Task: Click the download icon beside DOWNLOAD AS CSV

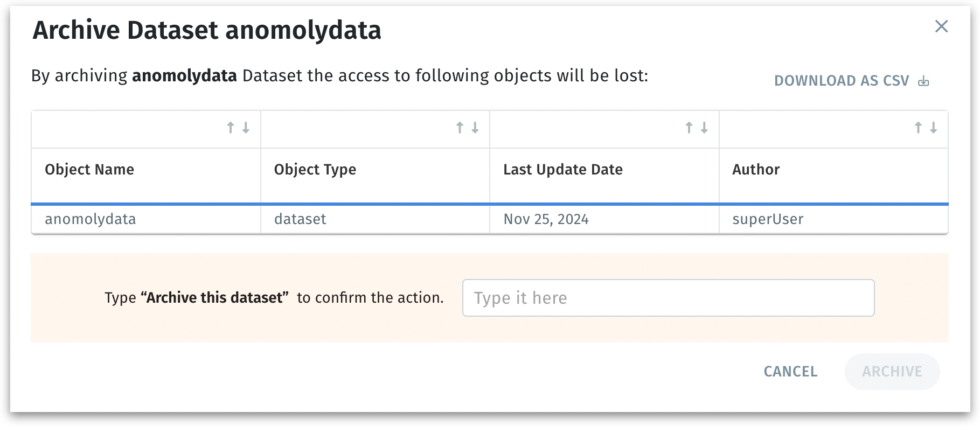Action: (923, 81)
